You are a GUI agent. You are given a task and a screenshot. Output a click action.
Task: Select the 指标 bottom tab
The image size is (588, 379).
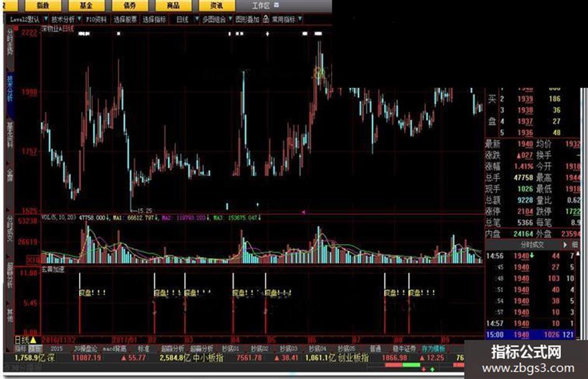pos(21,349)
